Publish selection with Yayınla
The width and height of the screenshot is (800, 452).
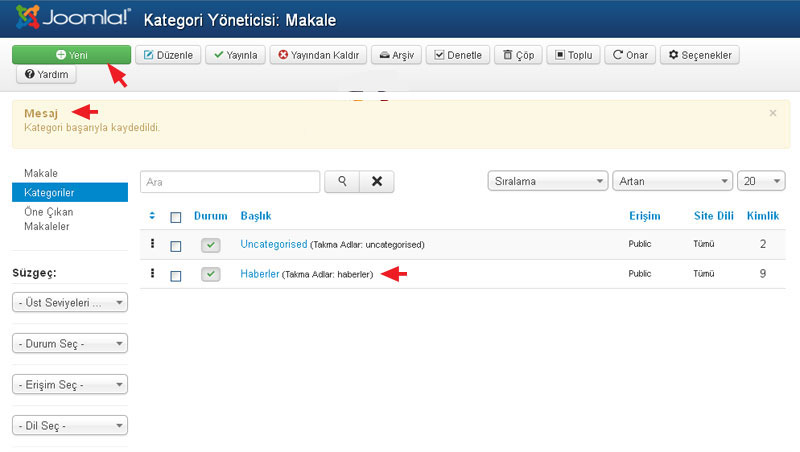pos(235,55)
